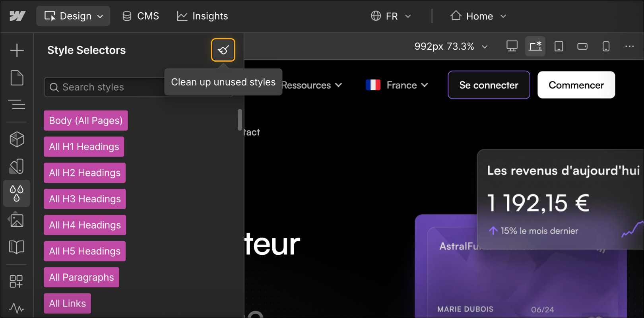Open the three-dots more options menu
Image resolution: width=644 pixels, height=318 pixels.
[x=630, y=47]
